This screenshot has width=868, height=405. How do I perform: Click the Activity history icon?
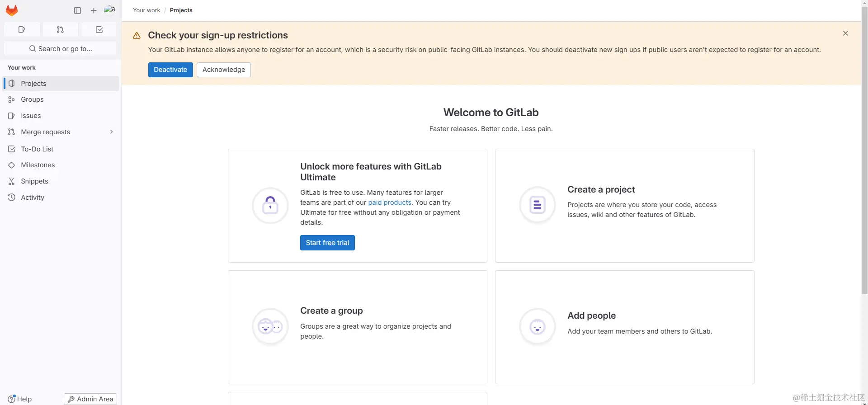pos(12,198)
